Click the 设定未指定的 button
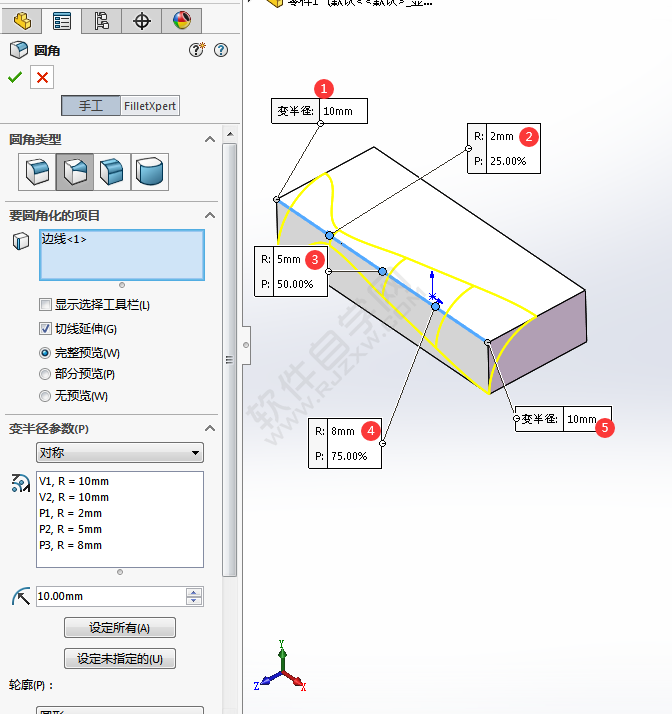The height and width of the screenshot is (714, 672). 120,658
